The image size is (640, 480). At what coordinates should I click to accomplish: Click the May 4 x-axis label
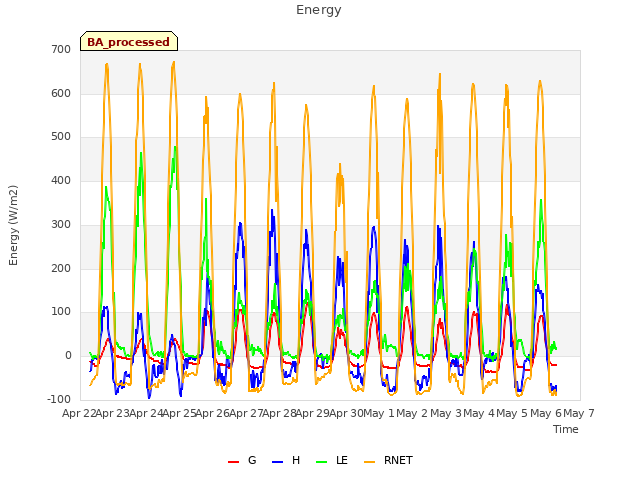pyautogui.click(x=479, y=413)
